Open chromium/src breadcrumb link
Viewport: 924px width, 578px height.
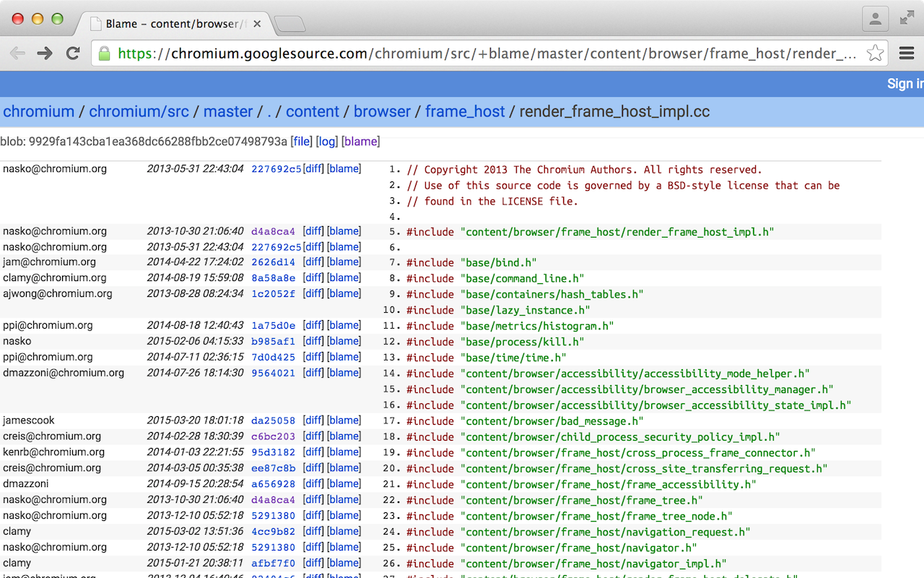[x=139, y=112]
